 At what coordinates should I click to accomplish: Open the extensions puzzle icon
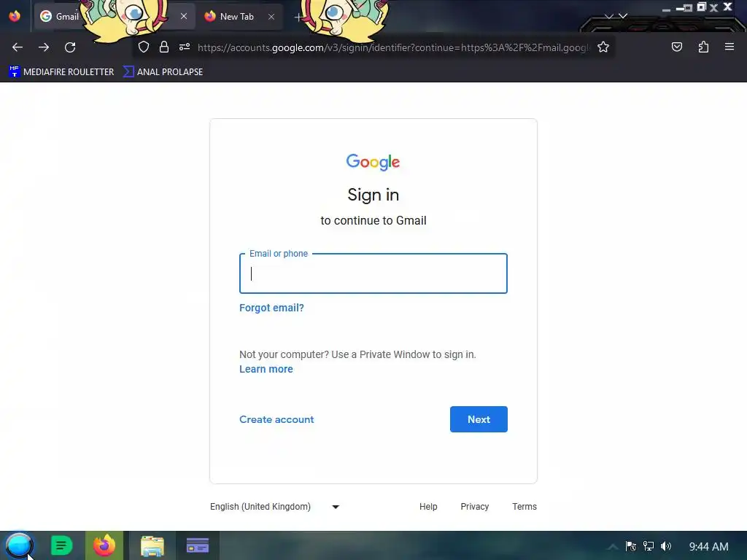(x=704, y=47)
